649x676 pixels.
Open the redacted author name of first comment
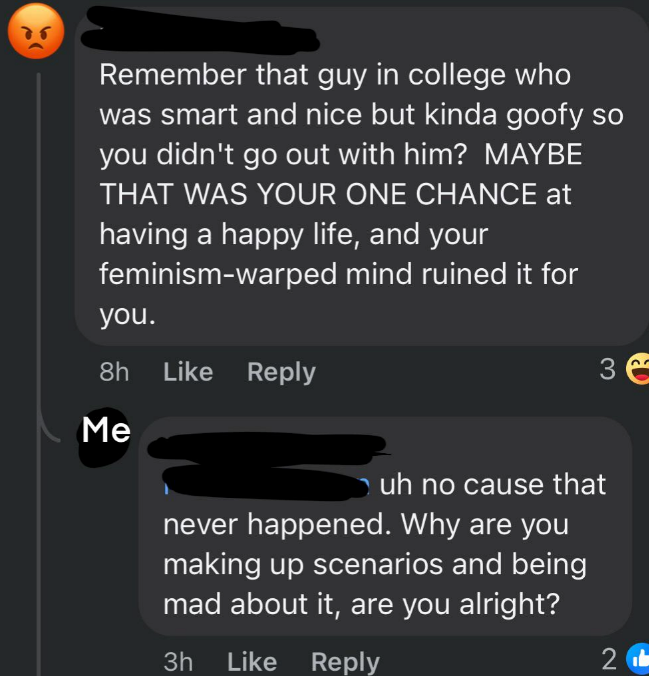200,36
